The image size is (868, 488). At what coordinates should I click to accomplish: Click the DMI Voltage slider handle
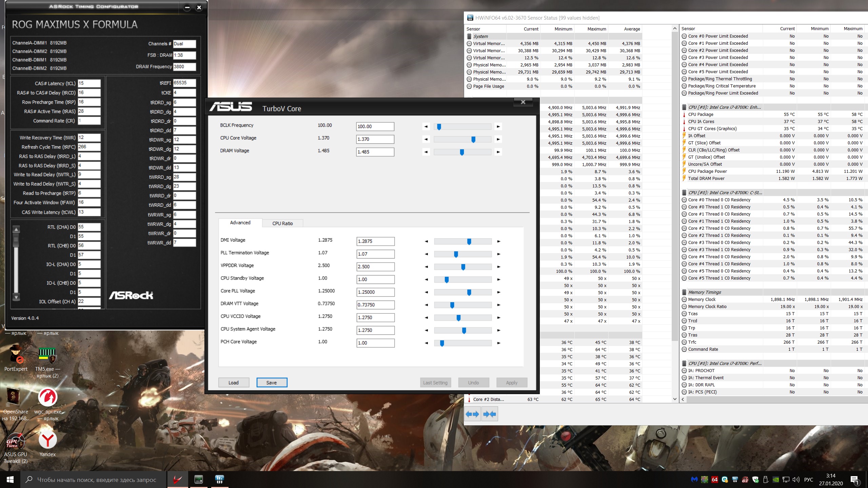[x=469, y=242]
